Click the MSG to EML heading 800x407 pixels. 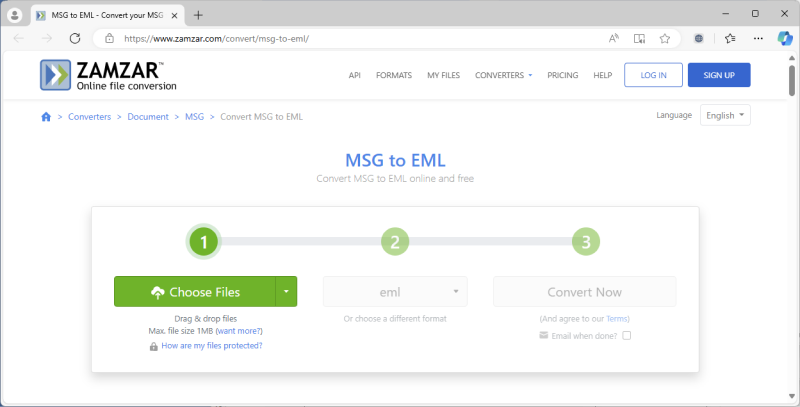coord(395,161)
